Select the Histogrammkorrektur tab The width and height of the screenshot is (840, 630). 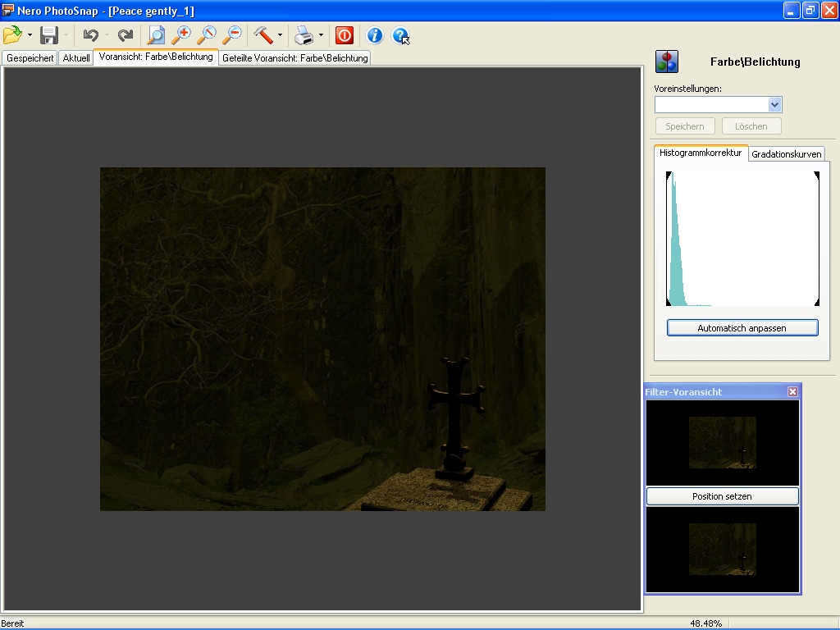(x=701, y=153)
